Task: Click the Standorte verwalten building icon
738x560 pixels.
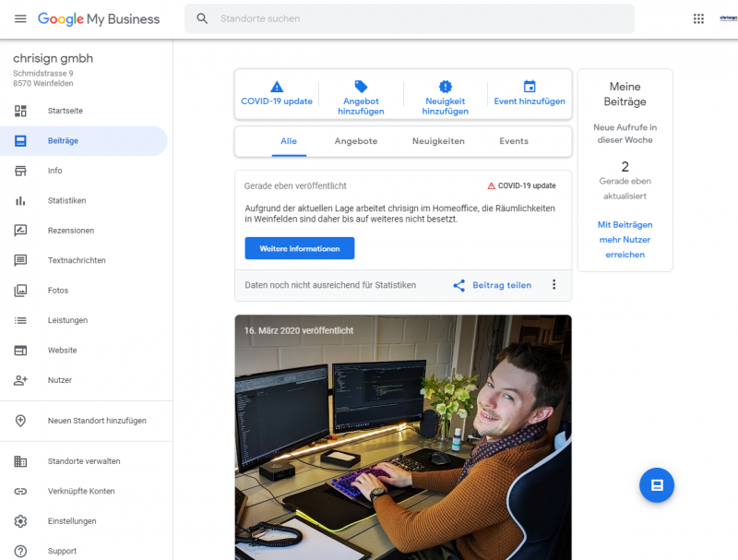Action: pos(20,461)
